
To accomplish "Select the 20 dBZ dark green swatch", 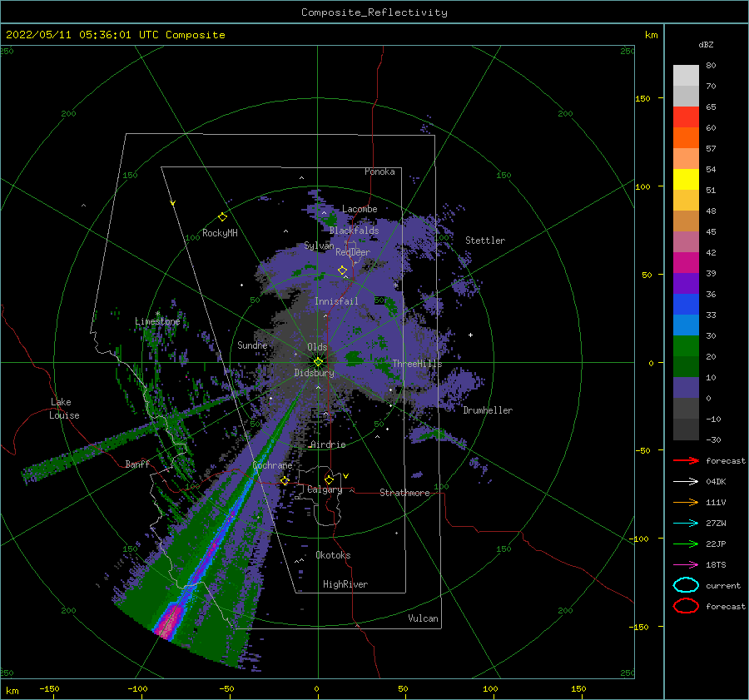I will (686, 366).
